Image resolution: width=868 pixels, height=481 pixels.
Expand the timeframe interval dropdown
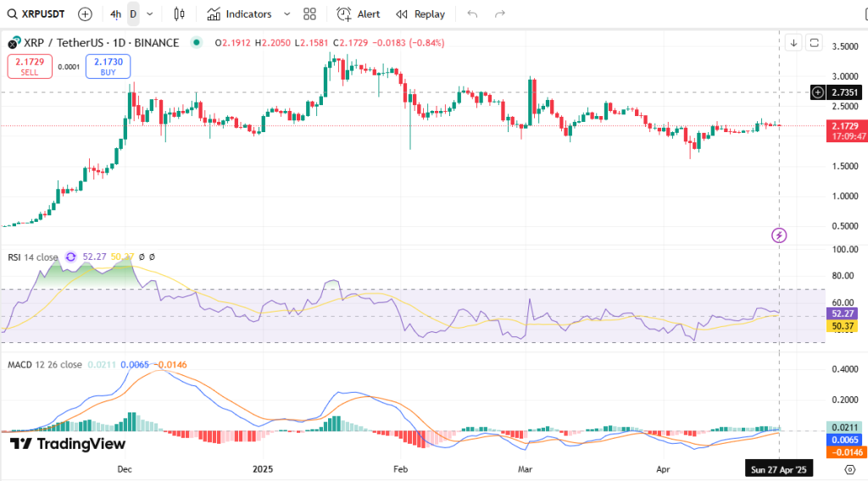[x=149, y=14]
